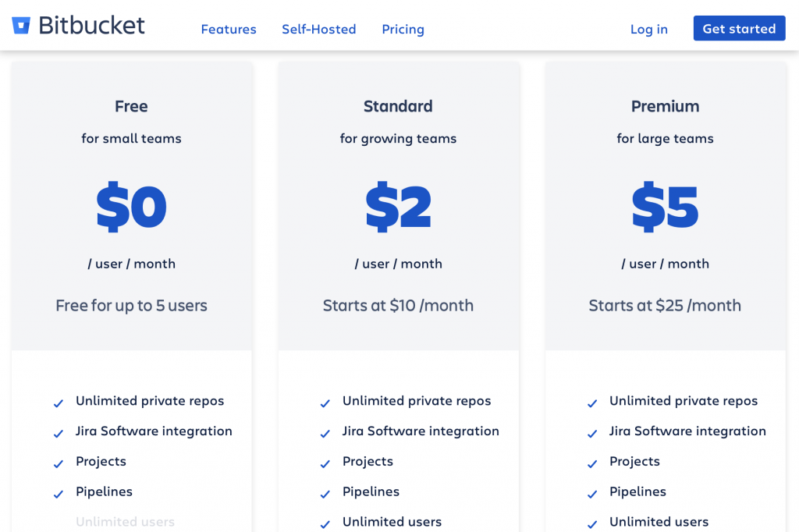
Task: Select the Premium plan heading
Action: [665, 107]
